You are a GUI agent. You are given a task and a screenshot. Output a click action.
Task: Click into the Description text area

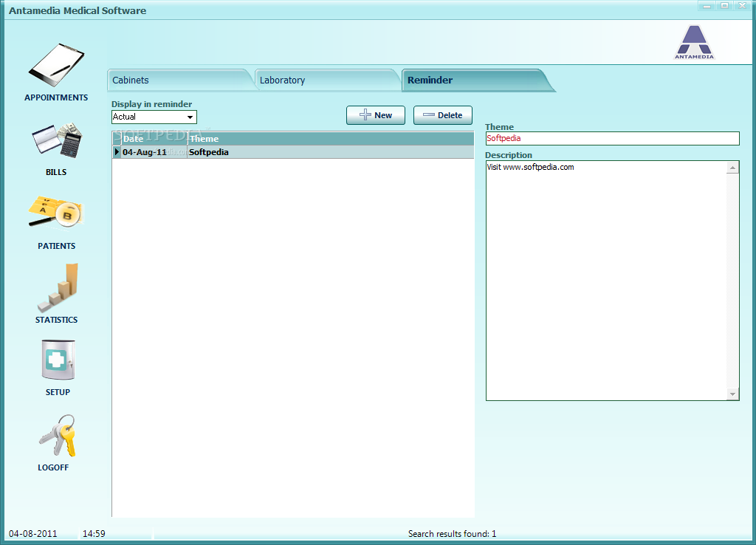(607, 280)
